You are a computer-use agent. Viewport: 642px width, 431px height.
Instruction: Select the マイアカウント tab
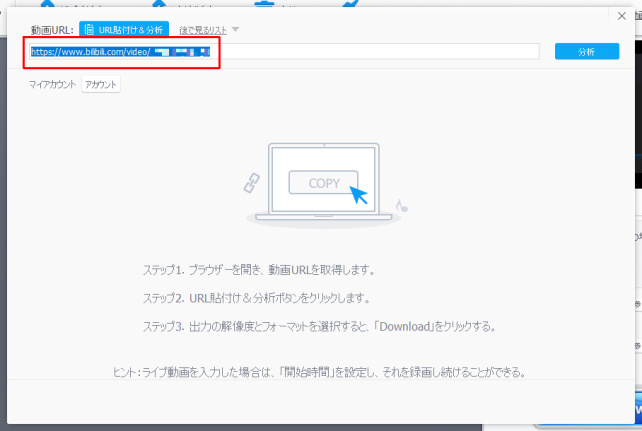(x=52, y=84)
